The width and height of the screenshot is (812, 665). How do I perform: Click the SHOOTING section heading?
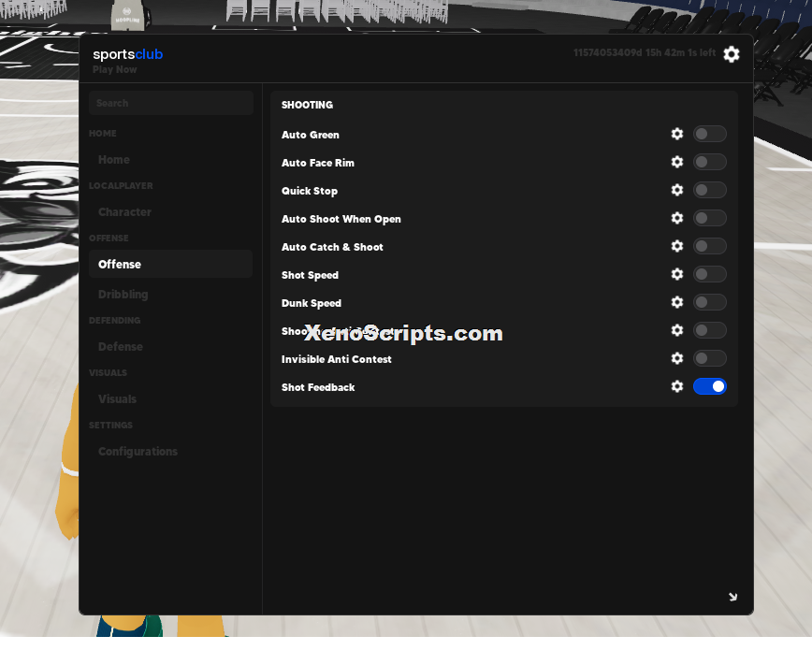pos(307,105)
